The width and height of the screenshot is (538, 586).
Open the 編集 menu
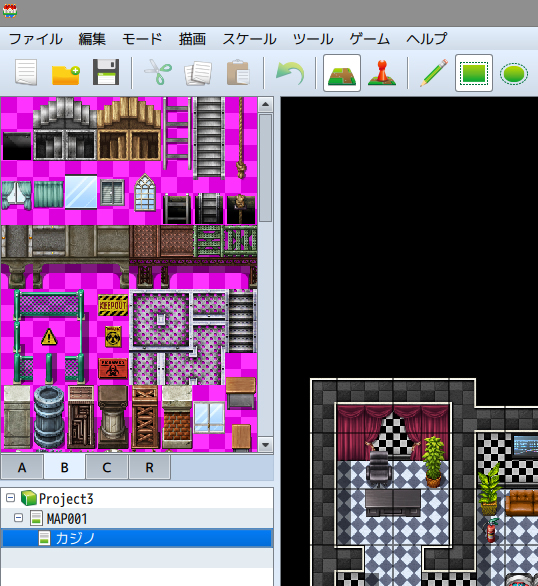point(92,39)
